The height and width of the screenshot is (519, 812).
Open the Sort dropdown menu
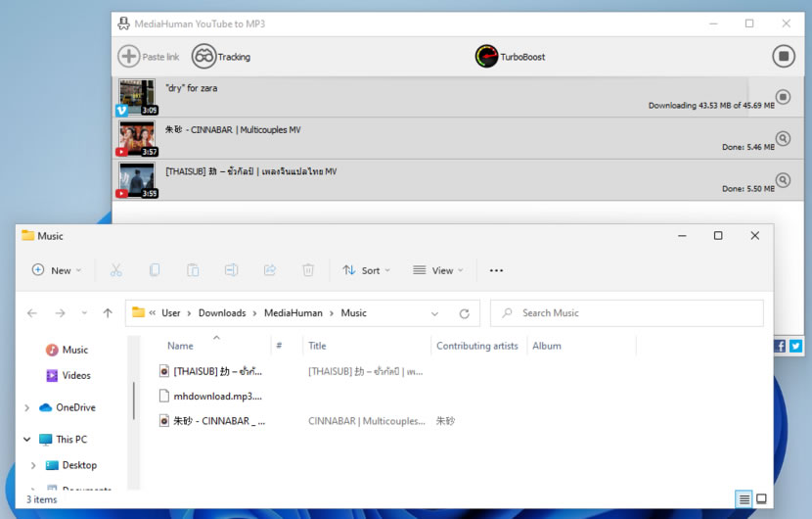pos(366,270)
